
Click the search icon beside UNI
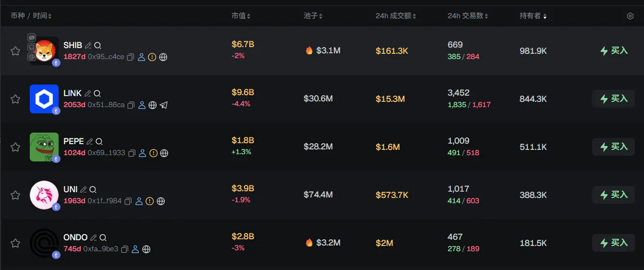(x=93, y=190)
